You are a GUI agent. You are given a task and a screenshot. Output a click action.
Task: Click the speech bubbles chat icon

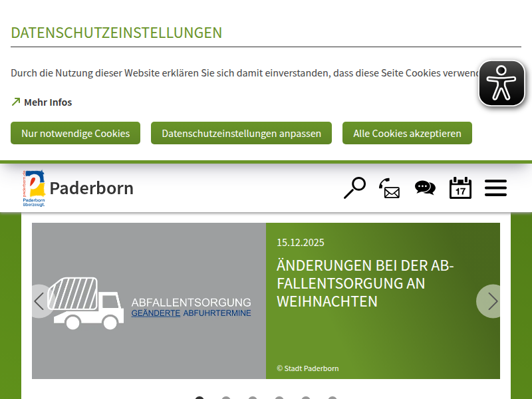click(x=425, y=188)
